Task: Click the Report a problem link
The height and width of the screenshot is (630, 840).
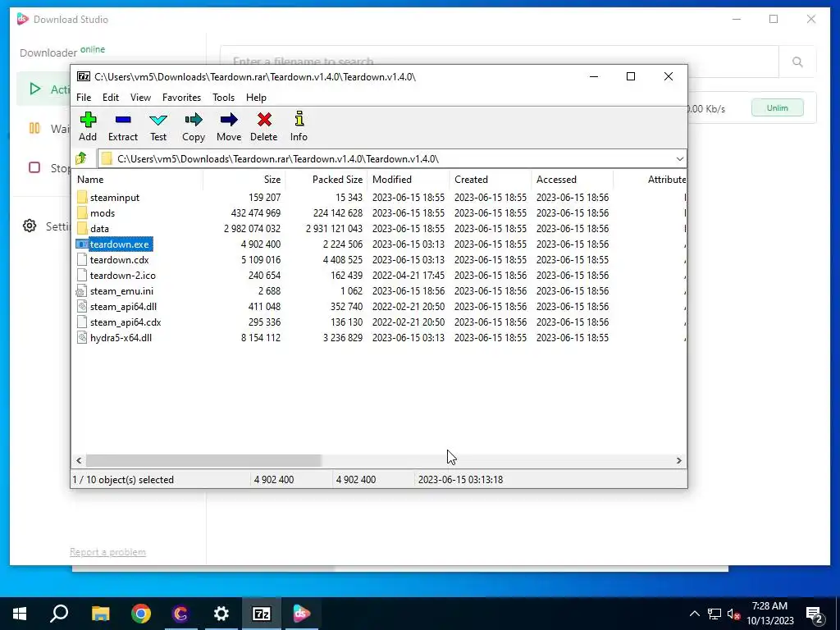Action: (107, 552)
